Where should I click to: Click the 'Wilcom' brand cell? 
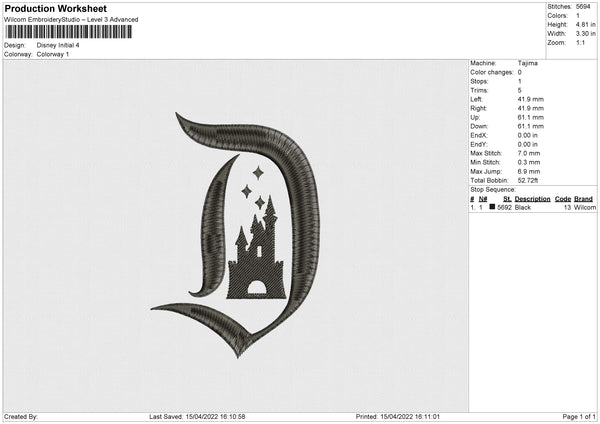[585, 207]
